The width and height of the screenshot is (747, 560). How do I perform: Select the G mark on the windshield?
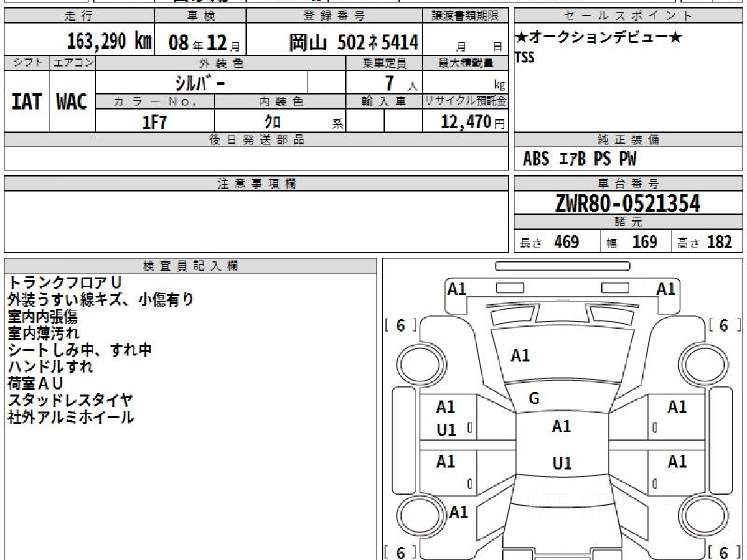pyautogui.click(x=533, y=399)
